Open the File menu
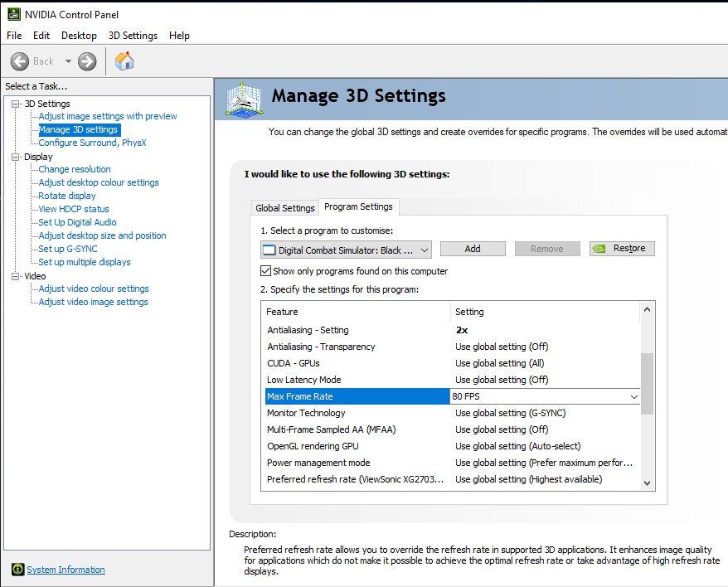 click(x=14, y=36)
